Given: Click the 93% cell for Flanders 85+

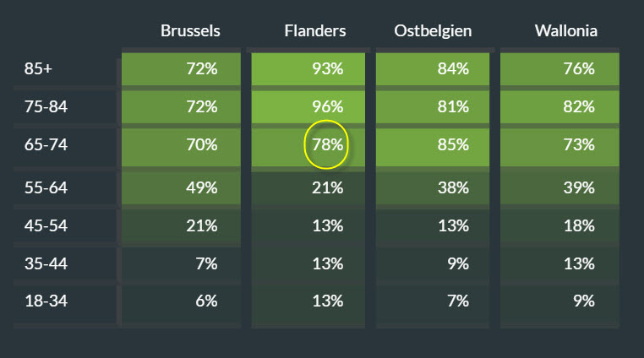Looking at the screenshot, I should pyautogui.click(x=326, y=69).
